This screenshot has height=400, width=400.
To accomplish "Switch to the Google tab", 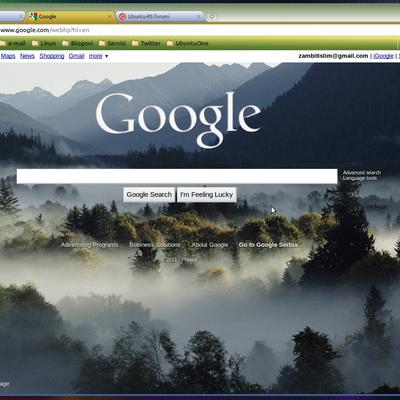I will point(71,16).
